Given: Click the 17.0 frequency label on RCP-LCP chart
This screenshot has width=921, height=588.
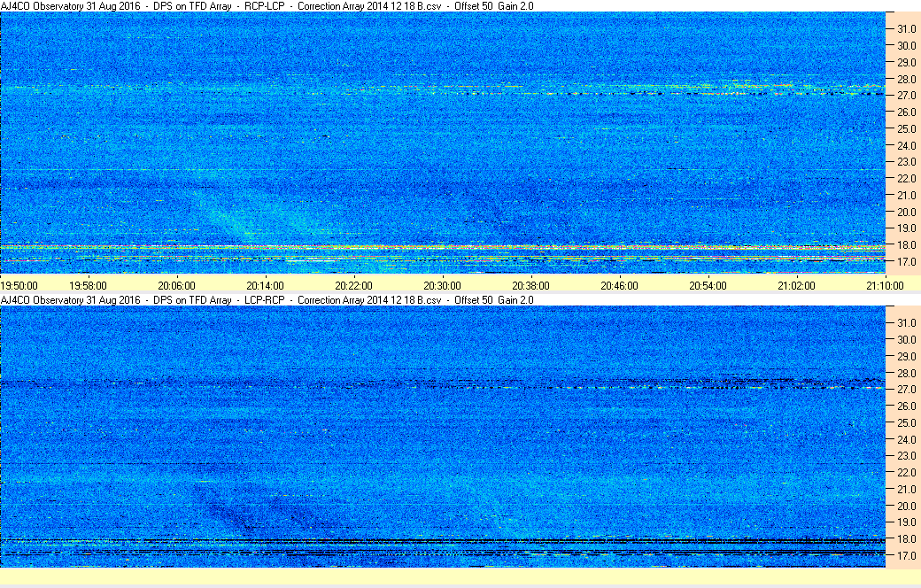Looking at the screenshot, I should (906, 262).
